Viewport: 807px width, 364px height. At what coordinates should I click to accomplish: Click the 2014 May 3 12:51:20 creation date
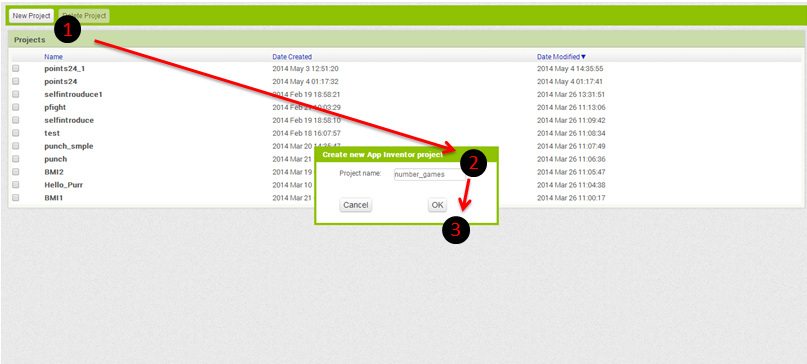(305, 68)
